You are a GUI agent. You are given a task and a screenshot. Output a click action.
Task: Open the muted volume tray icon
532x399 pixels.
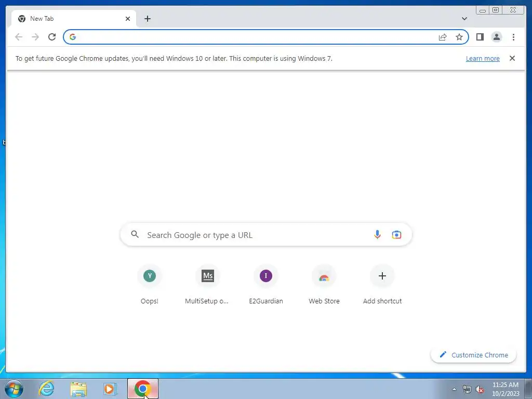tap(480, 390)
